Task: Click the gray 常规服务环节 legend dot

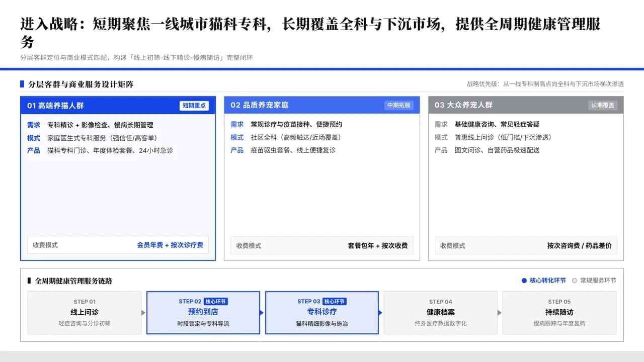Action: click(575, 281)
